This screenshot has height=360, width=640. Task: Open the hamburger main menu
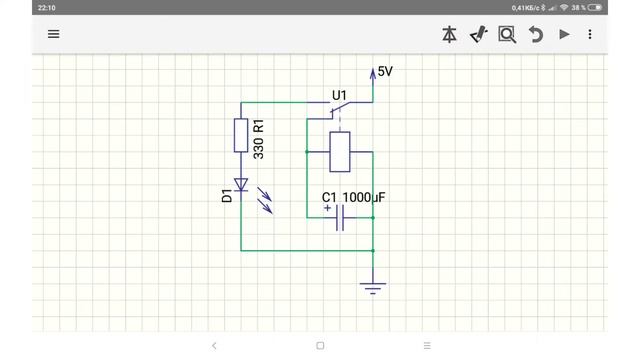(53, 34)
